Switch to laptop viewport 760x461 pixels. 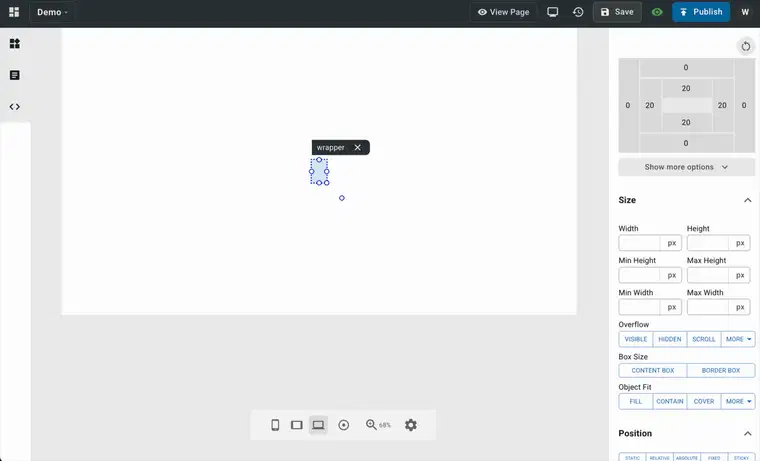click(x=318, y=425)
